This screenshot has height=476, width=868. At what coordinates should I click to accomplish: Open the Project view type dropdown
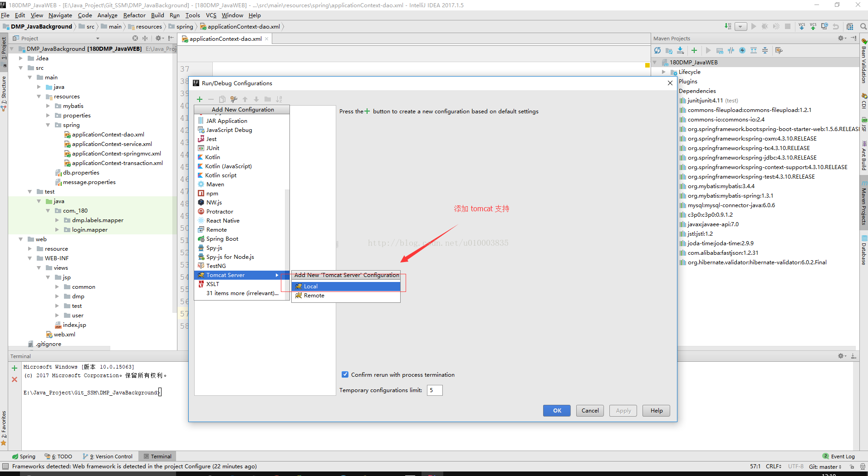(98, 39)
